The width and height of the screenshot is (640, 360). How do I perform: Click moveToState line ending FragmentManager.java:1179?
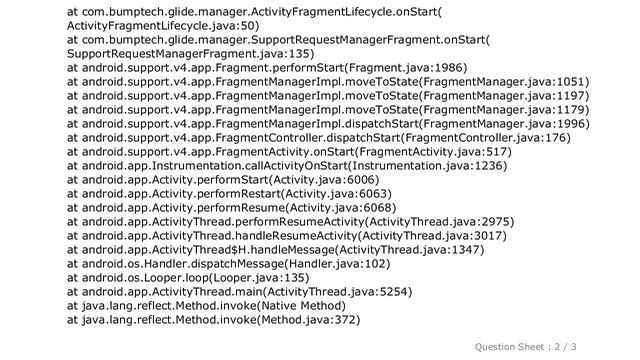[x=328, y=110]
